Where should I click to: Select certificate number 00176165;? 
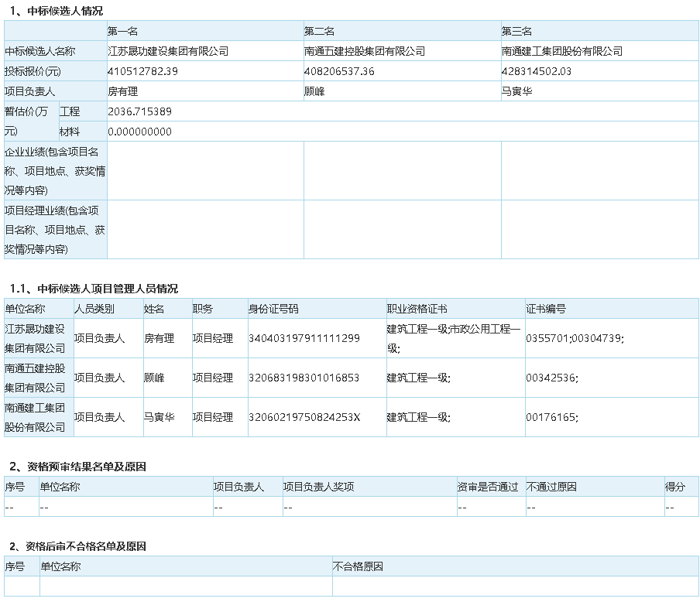point(552,417)
